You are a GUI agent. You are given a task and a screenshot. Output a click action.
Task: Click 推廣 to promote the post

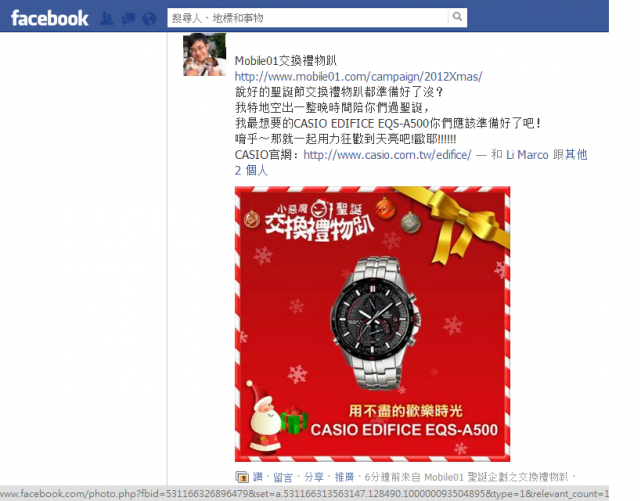(x=344, y=477)
